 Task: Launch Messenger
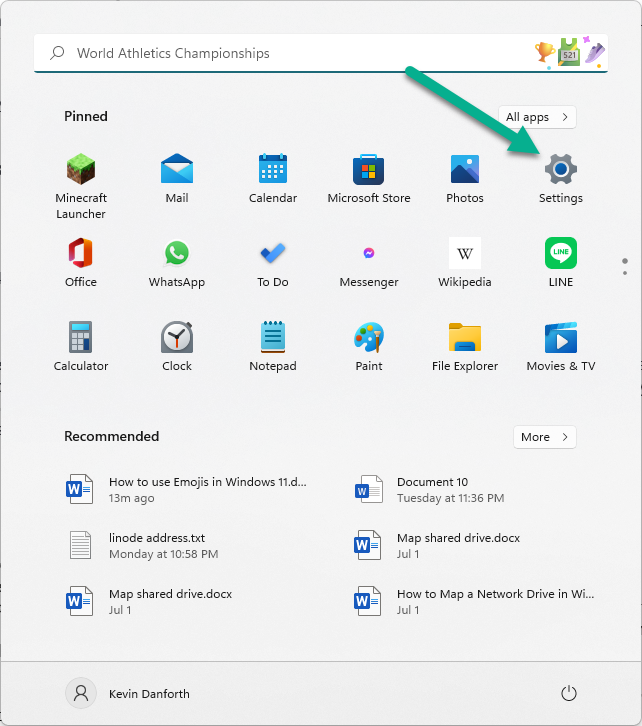pos(369,263)
